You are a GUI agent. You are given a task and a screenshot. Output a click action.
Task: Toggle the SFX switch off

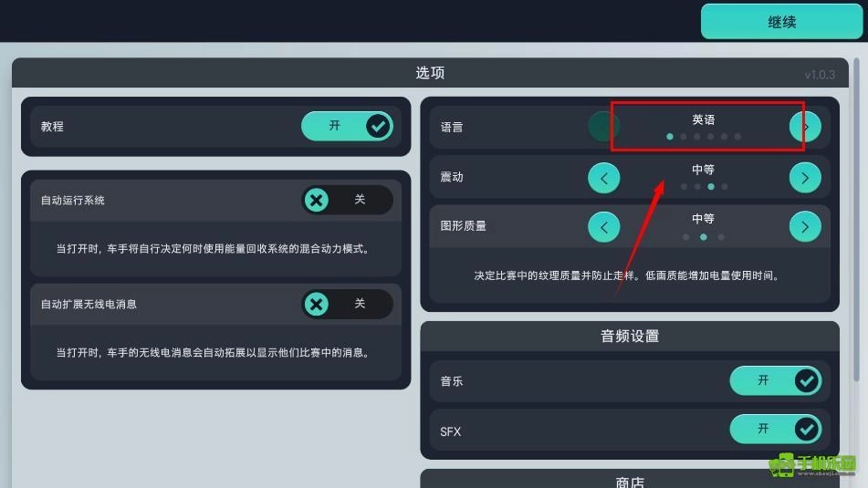(x=775, y=429)
